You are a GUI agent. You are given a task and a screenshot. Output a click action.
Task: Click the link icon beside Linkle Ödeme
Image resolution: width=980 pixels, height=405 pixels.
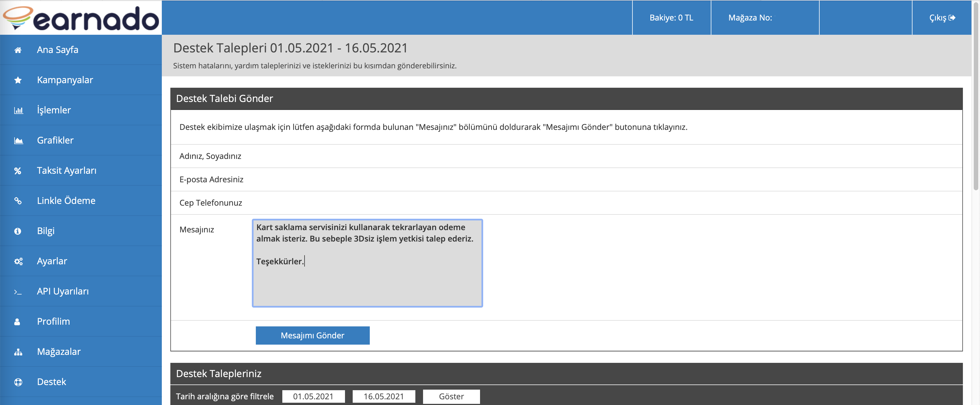point(18,201)
